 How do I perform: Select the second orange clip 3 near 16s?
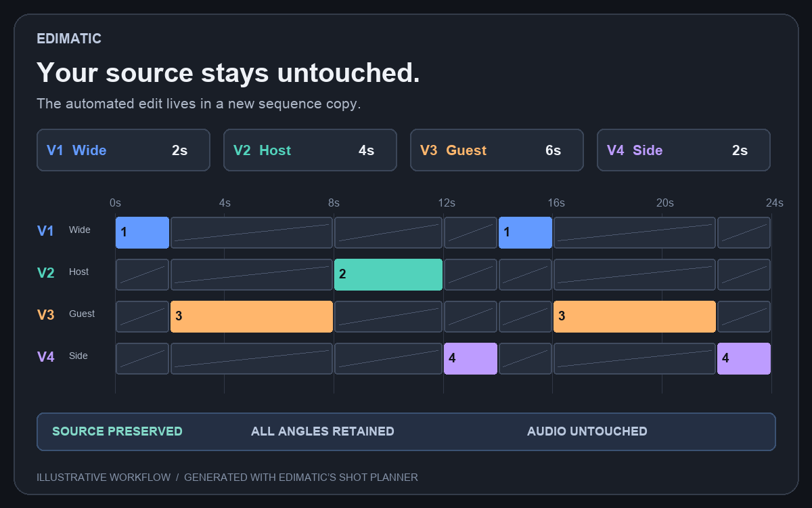635,317
